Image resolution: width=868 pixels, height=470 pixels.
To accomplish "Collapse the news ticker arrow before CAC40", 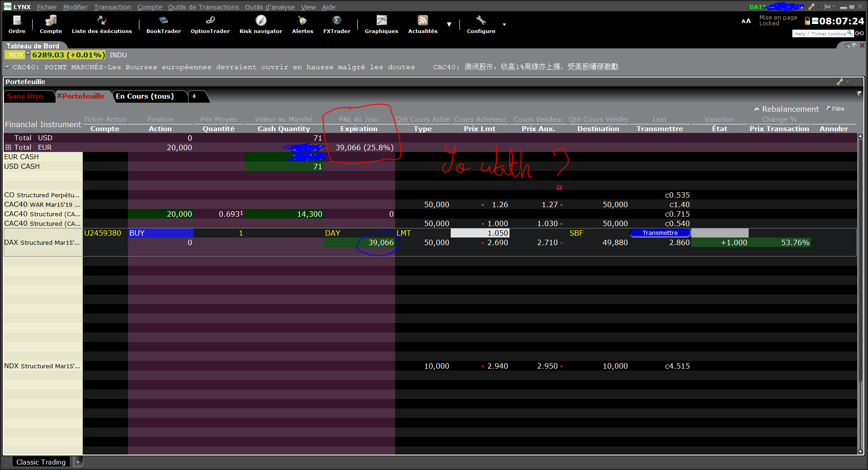I will 7,67.
